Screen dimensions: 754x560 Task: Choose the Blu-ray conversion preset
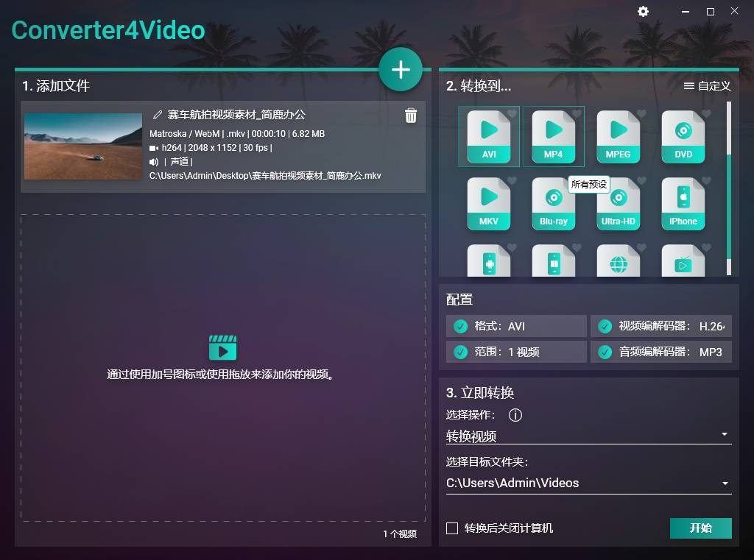click(553, 204)
